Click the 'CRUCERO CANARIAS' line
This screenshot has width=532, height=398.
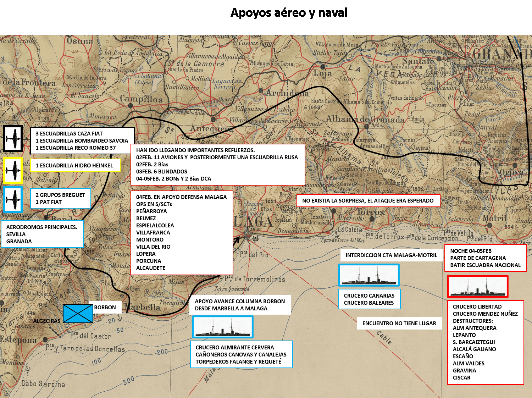(369, 296)
